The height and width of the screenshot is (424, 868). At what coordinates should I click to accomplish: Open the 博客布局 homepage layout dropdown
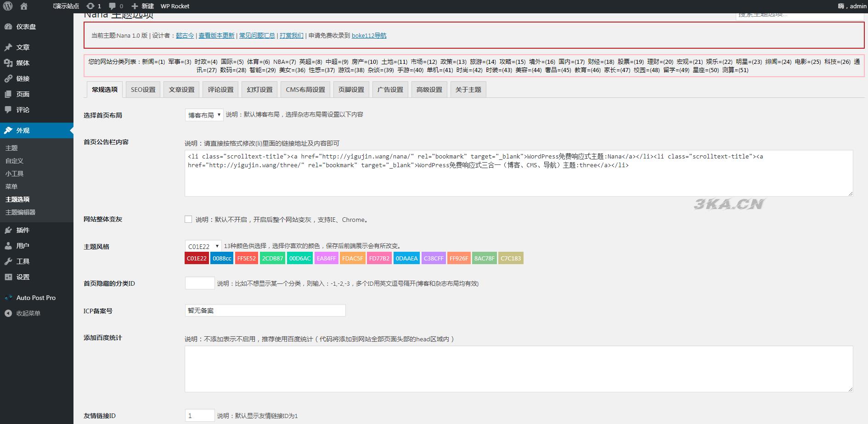[203, 115]
